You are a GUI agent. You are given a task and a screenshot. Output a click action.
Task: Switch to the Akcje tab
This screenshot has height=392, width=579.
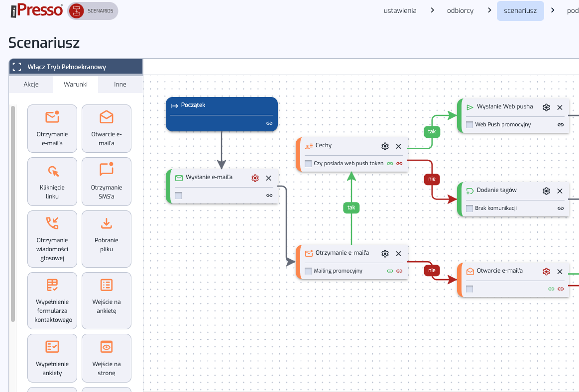click(31, 85)
